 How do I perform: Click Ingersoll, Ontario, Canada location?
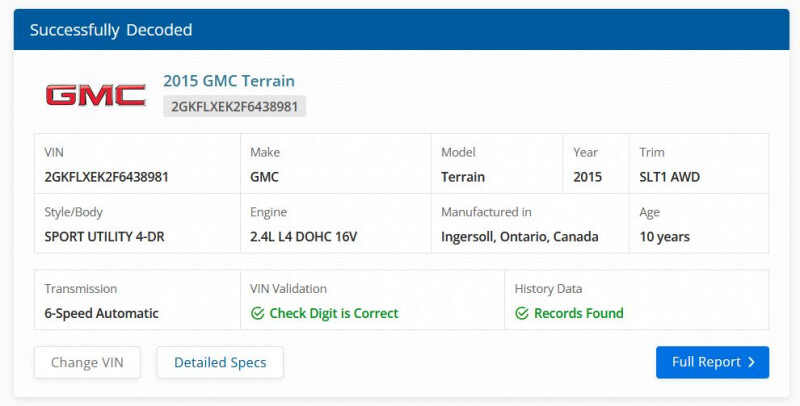click(519, 237)
